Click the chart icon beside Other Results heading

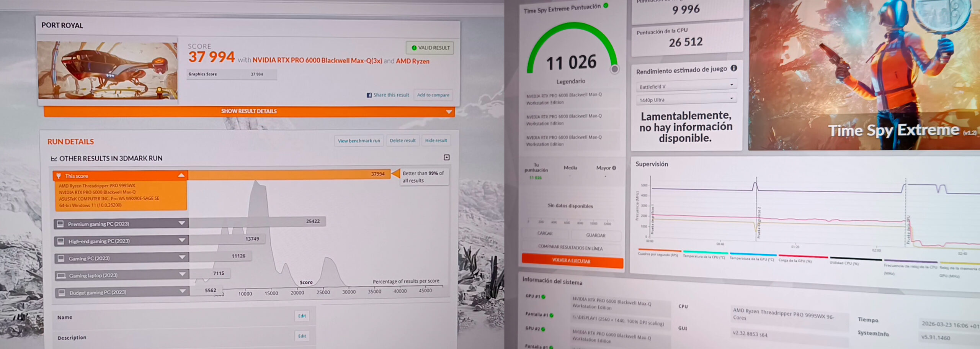coord(54,159)
